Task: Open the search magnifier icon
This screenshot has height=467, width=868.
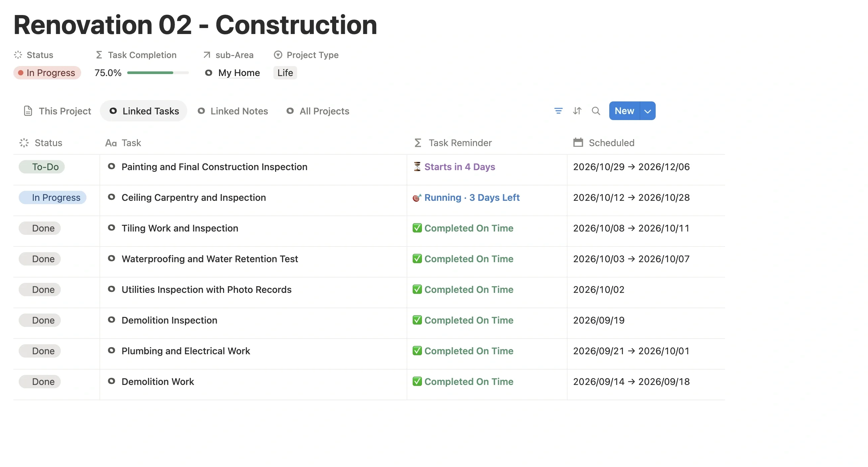Action: [x=596, y=111]
